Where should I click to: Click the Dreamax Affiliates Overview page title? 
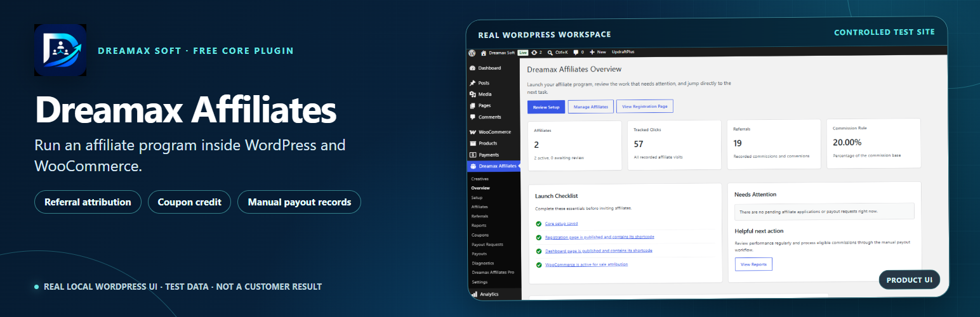(574, 69)
